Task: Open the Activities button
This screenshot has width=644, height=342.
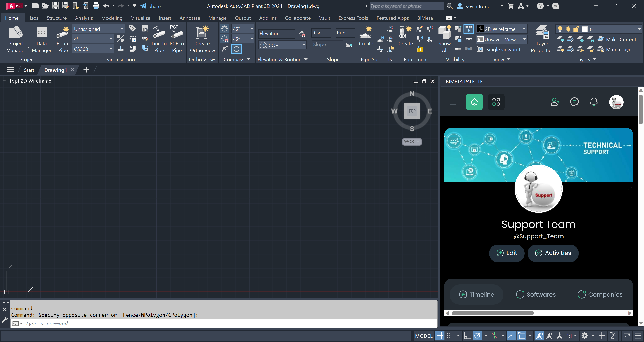Action: [x=553, y=253]
